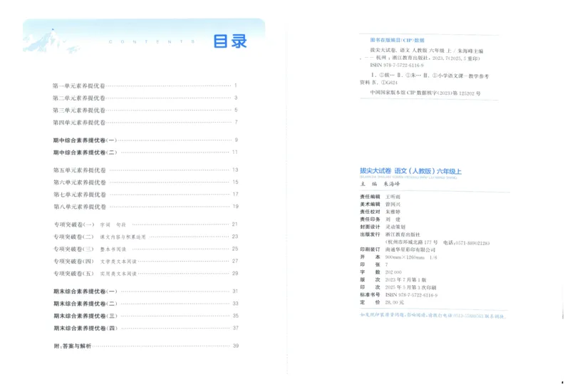The image size is (570, 392).
Task: Click the 责任校对 label
Action: [370, 212]
